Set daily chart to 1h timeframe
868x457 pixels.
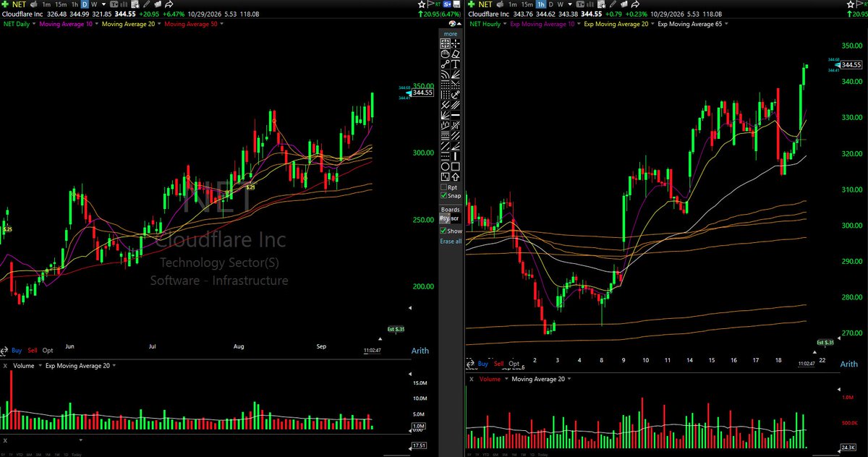(x=75, y=4)
